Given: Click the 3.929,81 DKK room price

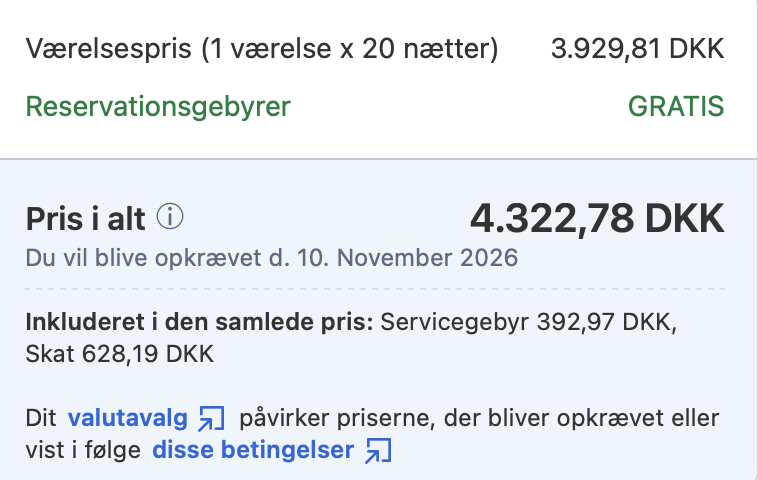Looking at the screenshot, I should [638, 49].
